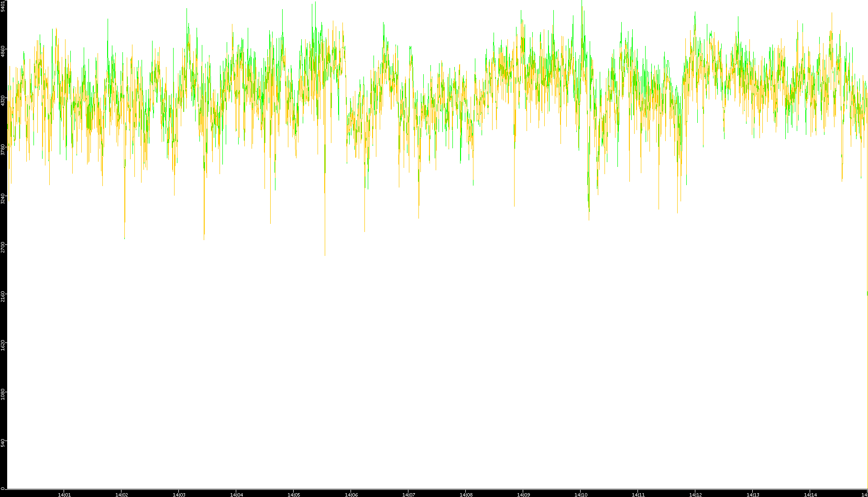Select the 14:06 time tick label

pos(351,495)
